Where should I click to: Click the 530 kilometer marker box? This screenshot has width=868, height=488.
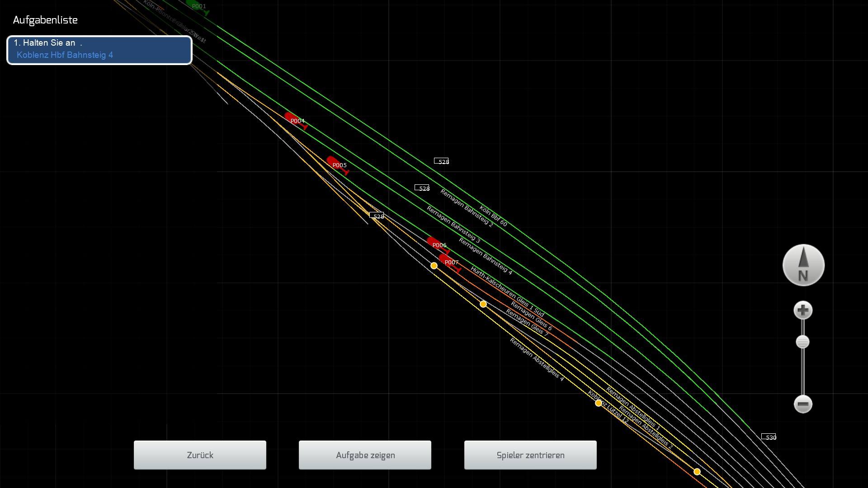tap(769, 437)
